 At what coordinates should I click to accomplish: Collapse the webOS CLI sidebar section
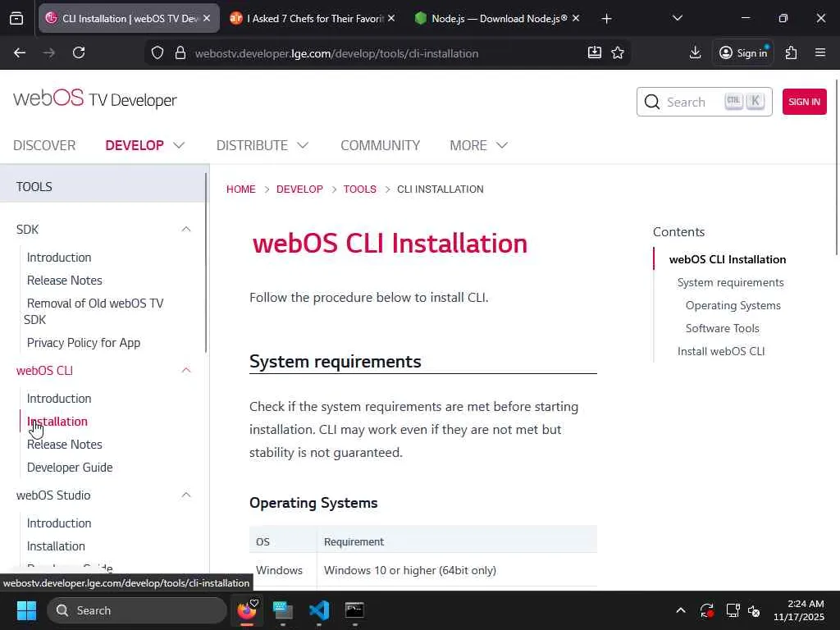point(186,370)
